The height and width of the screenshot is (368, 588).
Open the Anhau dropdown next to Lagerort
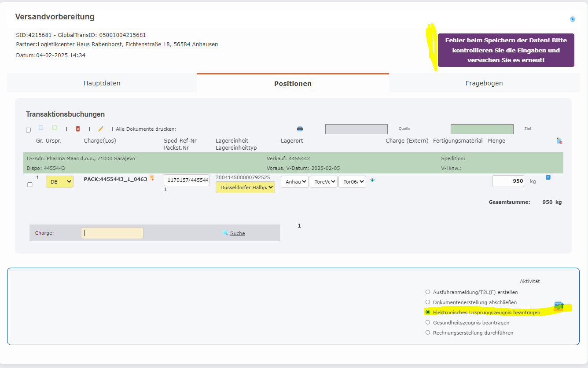click(294, 181)
